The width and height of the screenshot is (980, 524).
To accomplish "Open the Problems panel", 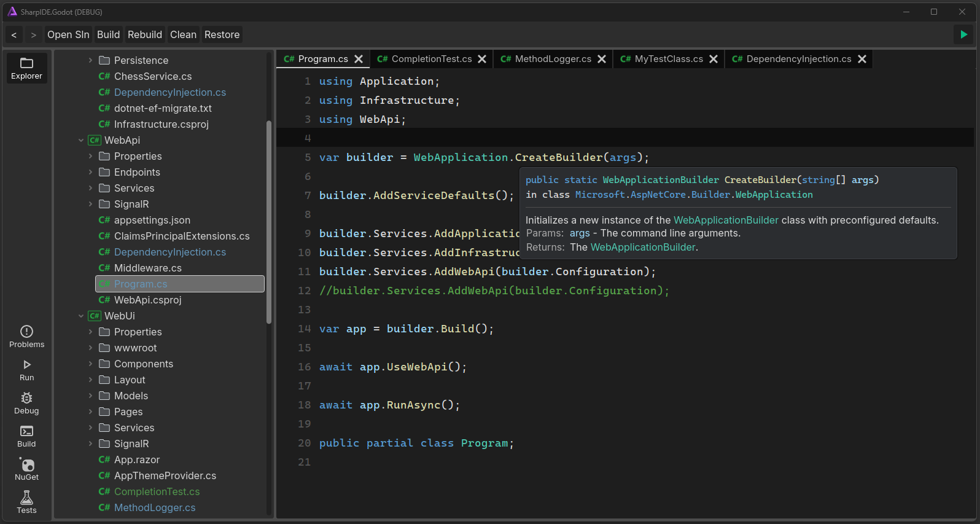I will click(26, 337).
